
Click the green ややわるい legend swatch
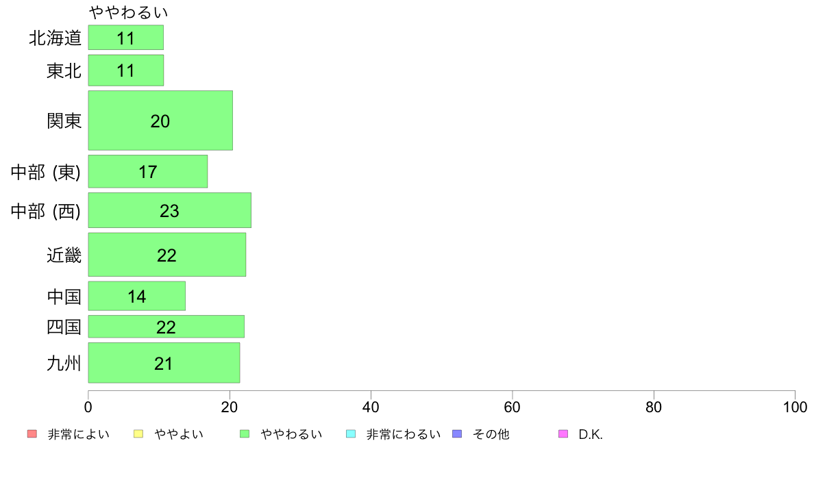[x=245, y=434]
